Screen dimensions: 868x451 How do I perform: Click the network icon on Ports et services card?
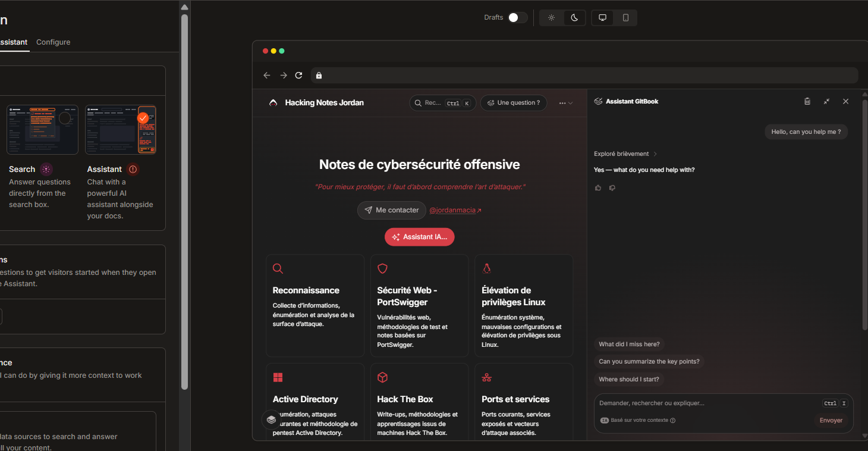[x=487, y=377]
